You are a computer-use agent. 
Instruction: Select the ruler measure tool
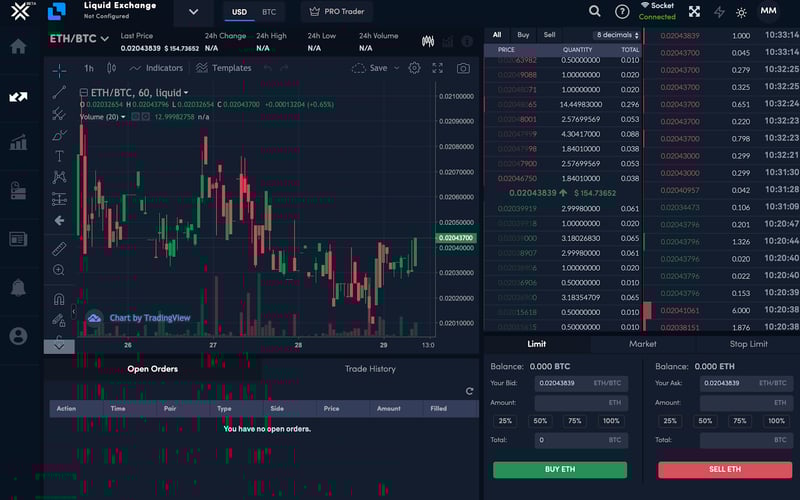(x=59, y=248)
